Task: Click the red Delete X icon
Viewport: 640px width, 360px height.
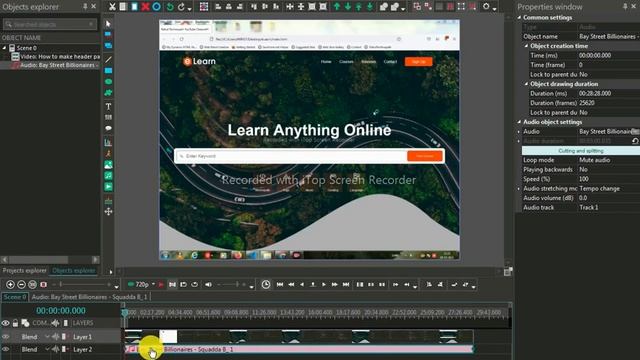Action: (145, 7)
